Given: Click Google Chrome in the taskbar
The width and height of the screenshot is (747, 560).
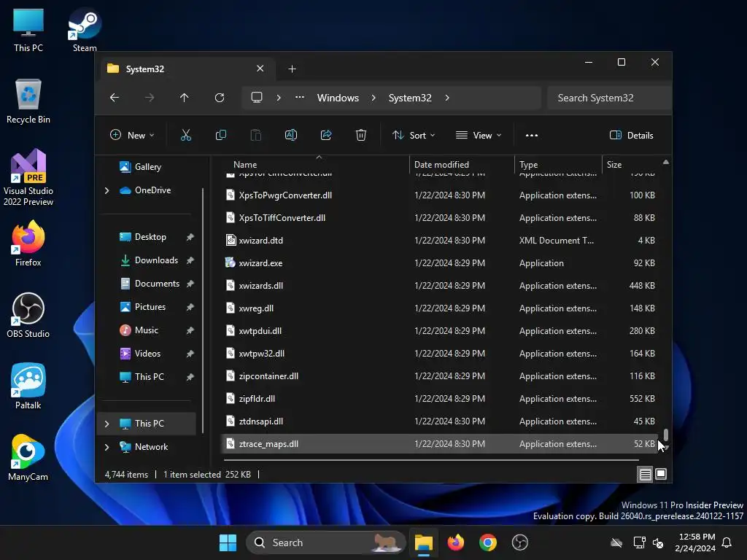Looking at the screenshot, I should click(x=487, y=542).
